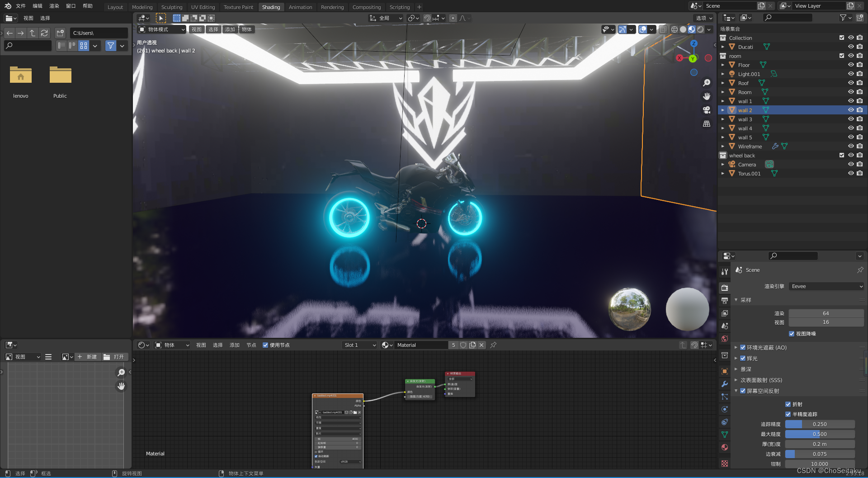
Task: Switch to rendered viewport shading
Action: point(700,29)
